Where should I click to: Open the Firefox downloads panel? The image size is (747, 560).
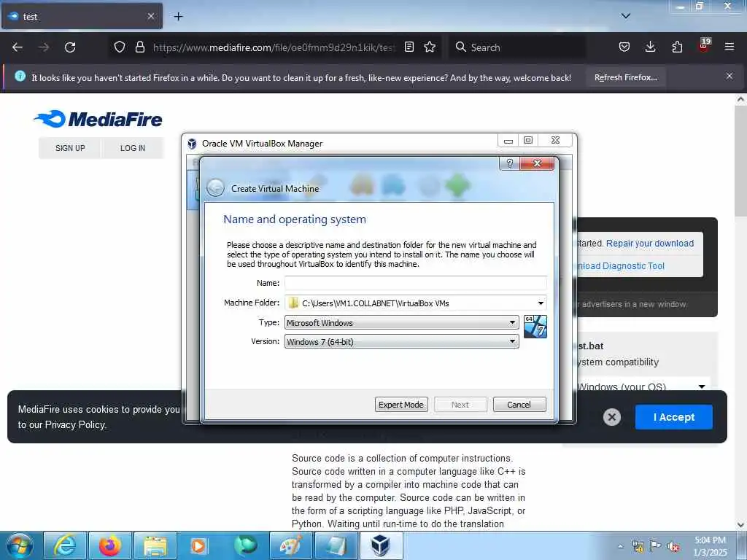pyautogui.click(x=650, y=47)
